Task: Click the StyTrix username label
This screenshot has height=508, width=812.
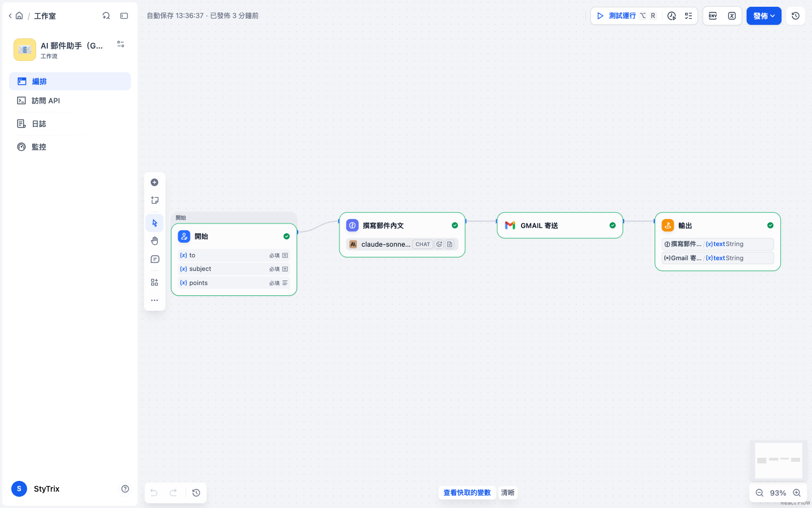Action: tap(46, 489)
